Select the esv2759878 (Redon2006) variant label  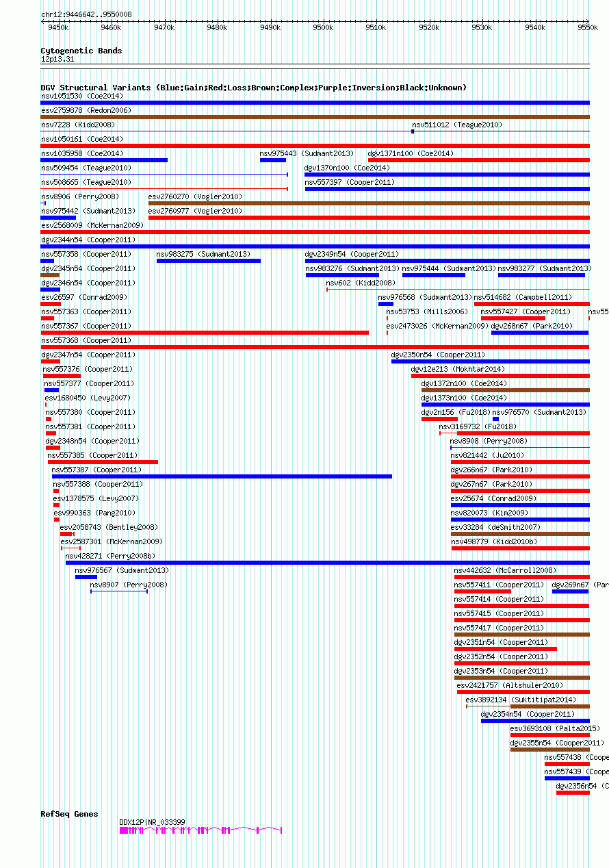[x=86, y=110]
